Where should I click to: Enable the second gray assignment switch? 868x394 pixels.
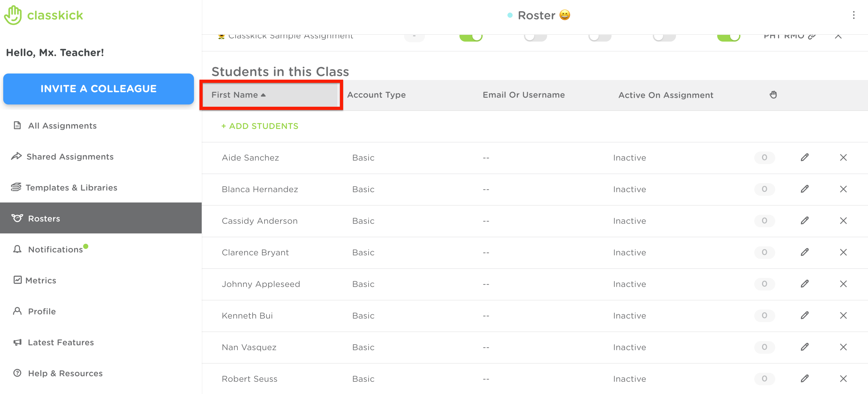click(x=600, y=36)
